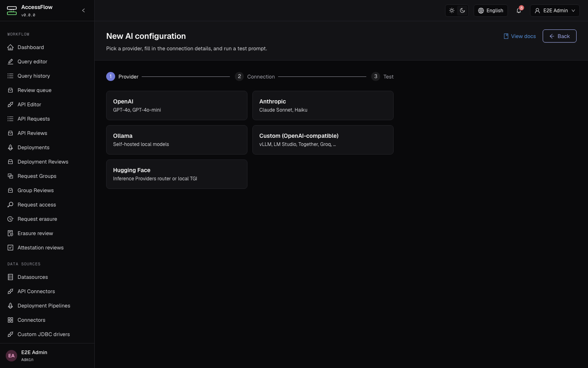Viewport: 588px width, 368px height.
Task: Click the Request erasure icon
Action: pos(11,219)
